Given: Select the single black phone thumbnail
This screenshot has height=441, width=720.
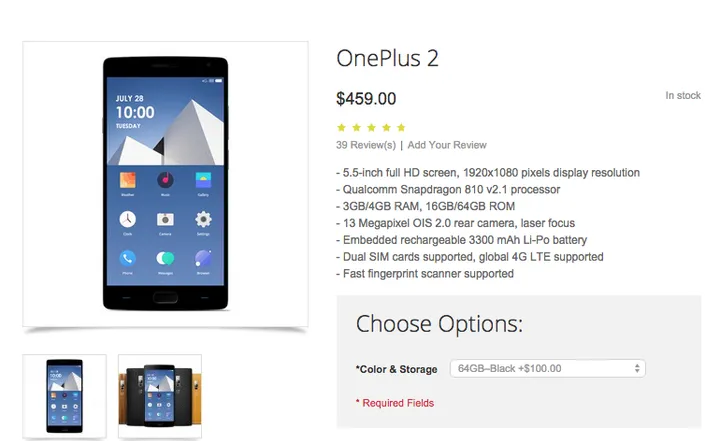Looking at the screenshot, I should pyautogui.click(x=64, y=395).
